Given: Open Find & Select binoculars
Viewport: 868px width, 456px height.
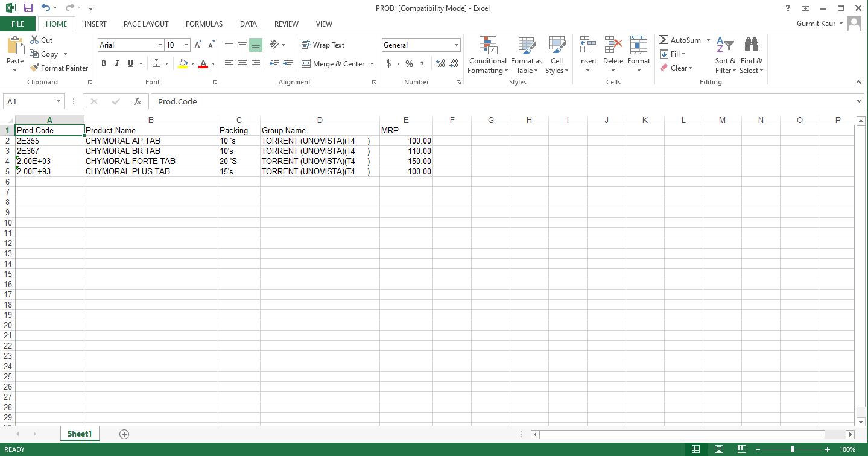Looking at the screenshot, I should click(751, 54).
